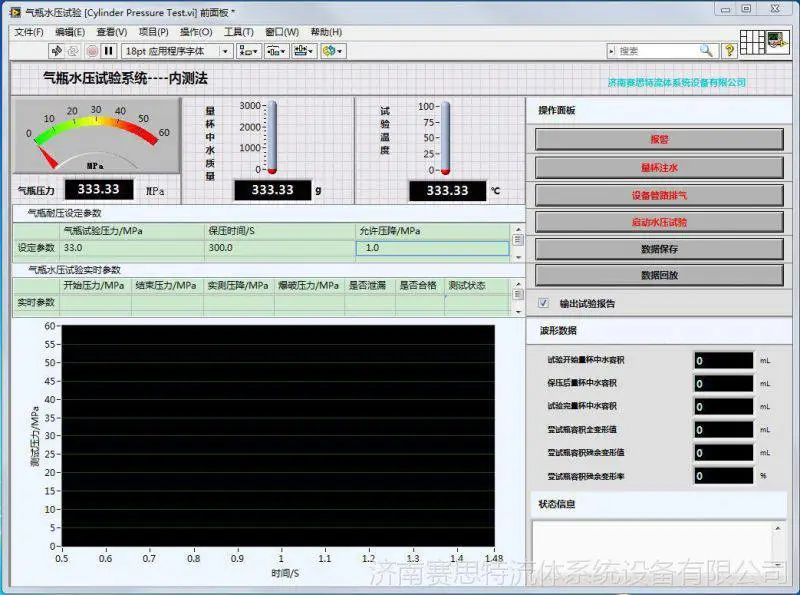The width and height of the screenshot is (800, 595).
Task: Click the 设备管路排气 button
Action: [x=659, y=195]
